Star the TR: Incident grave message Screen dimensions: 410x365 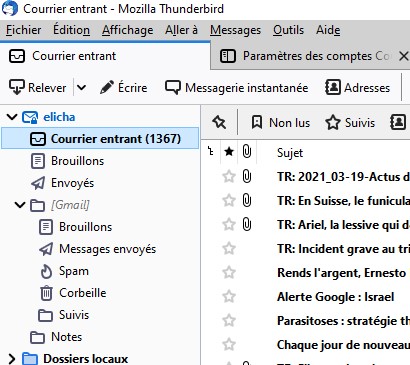[229, 248]
